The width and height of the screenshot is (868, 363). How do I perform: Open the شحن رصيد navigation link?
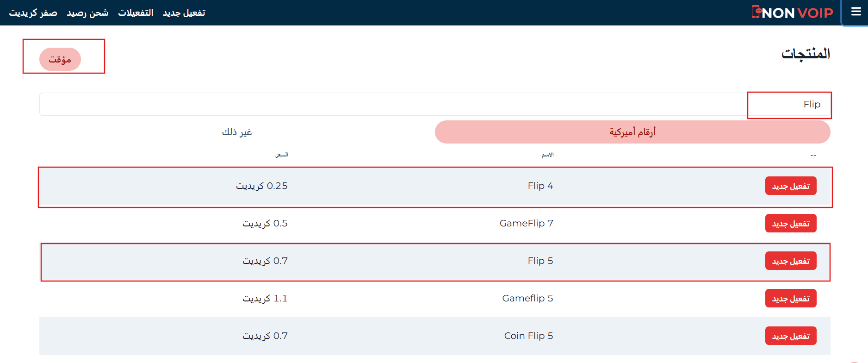(x=87, y=13)
